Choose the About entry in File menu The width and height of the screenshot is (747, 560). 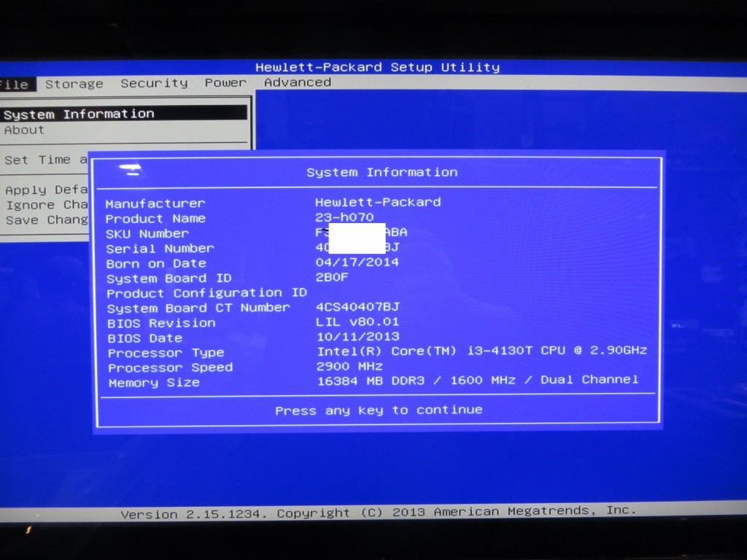pyautogui.click(x=24, y=130)
